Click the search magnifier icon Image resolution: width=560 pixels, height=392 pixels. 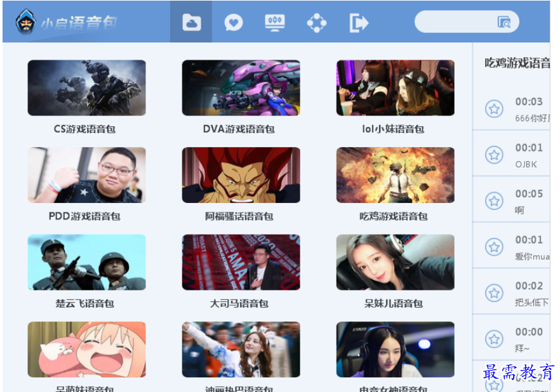pos(504,22)
